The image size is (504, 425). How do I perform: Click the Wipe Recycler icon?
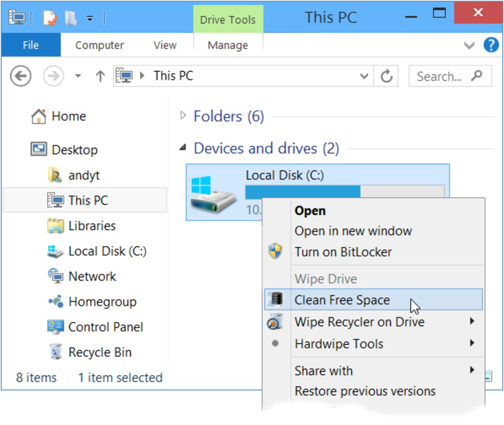275,322
